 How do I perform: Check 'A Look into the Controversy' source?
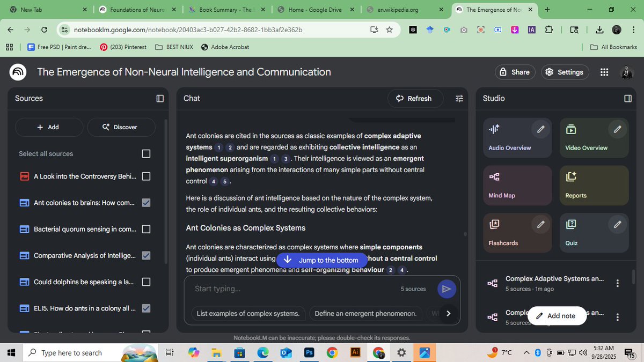click(146, 176)
